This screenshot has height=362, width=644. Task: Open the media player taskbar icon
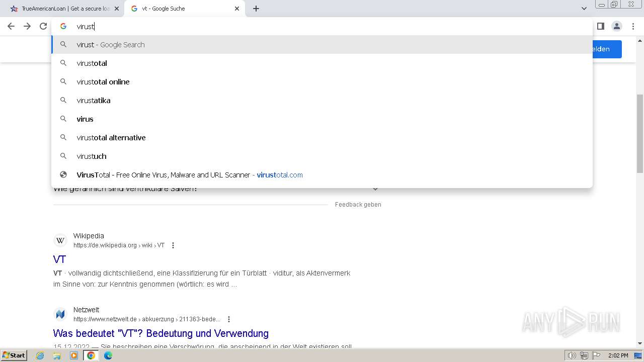coord(74,355)
